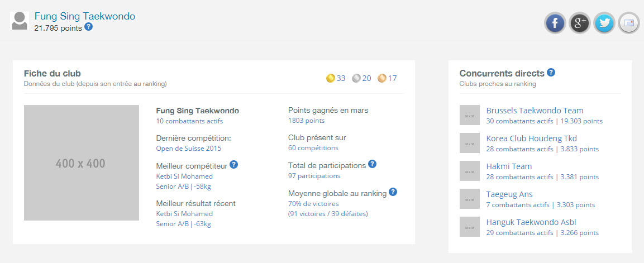Click the bronze medal icon

coord(381,78)
